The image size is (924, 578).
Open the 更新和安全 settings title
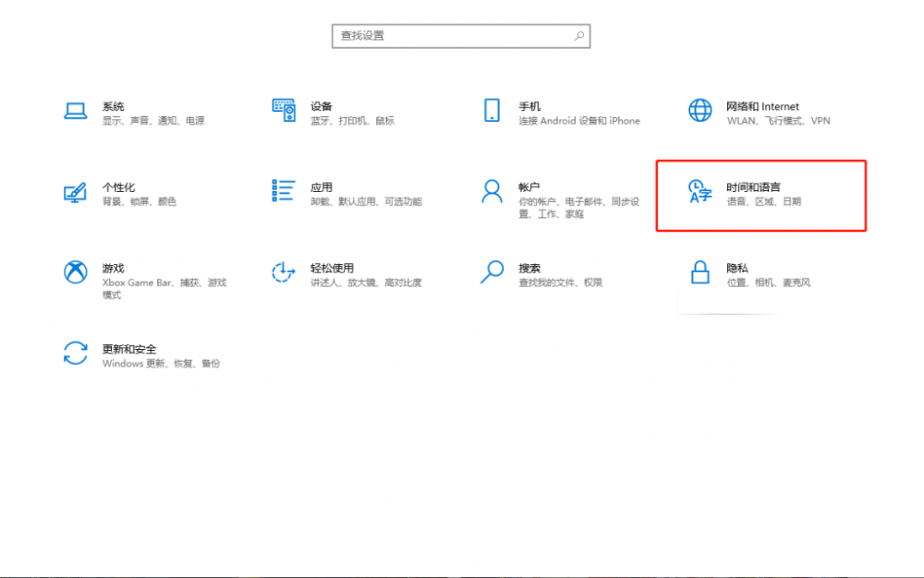pos(129,349)
